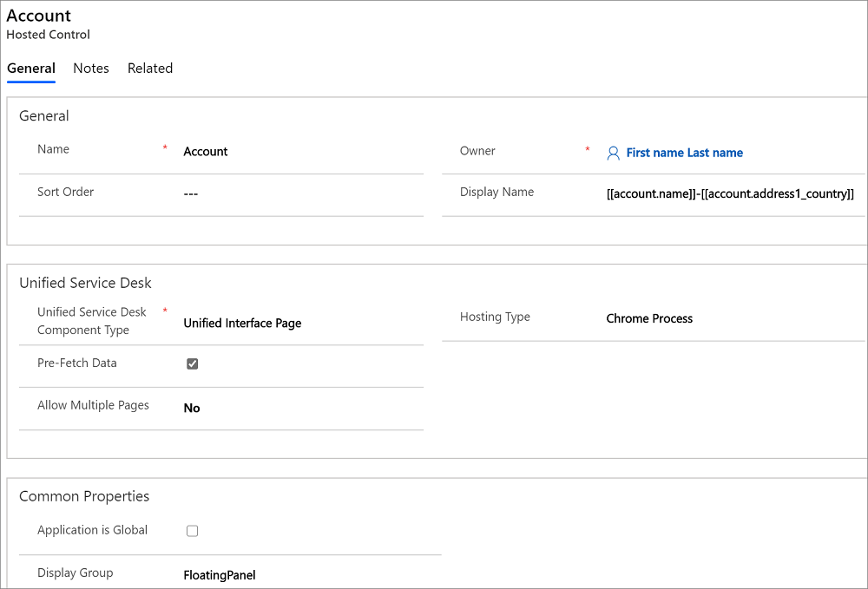
Task: Click the Display Group label
Action: click(x=76, y=573)
